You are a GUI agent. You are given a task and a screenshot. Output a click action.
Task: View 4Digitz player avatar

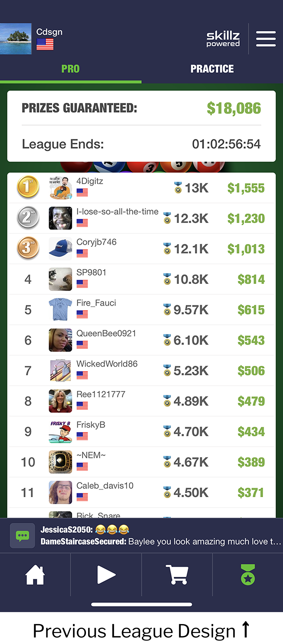(x=60, y=188)
